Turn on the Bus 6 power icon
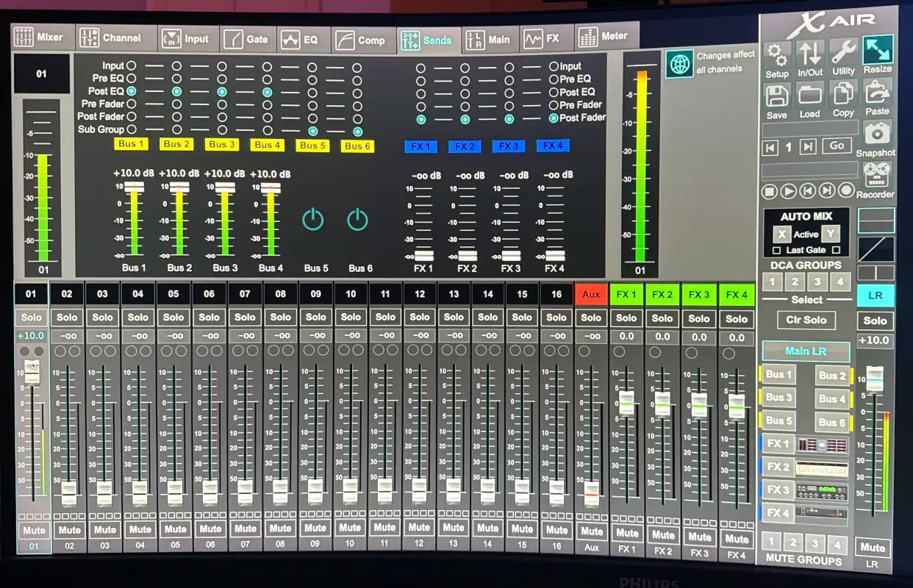Image resolution: width=913 pixels, height=588 pixels. pos(358,219)
